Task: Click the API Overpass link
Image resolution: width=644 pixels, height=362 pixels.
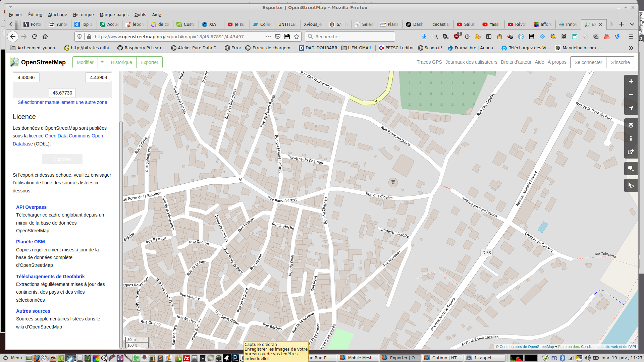Action: point(31,207)
